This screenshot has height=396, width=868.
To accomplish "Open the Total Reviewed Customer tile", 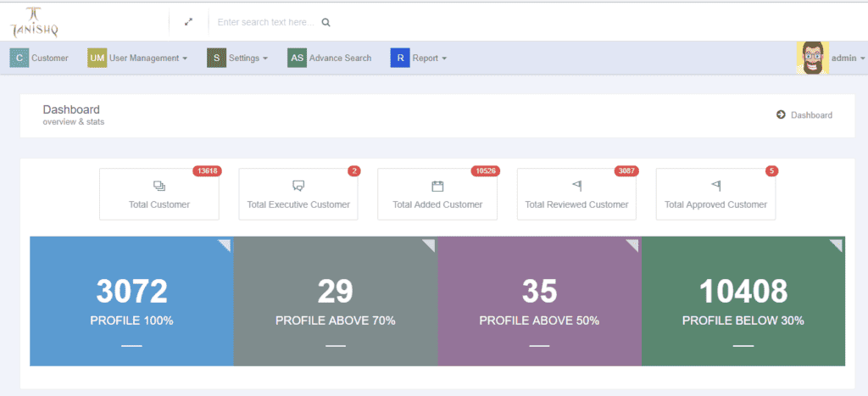I will (x=576, y=194).
